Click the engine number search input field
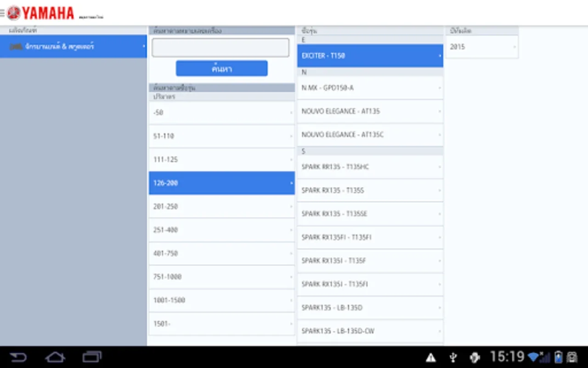 tap(220, 48)
